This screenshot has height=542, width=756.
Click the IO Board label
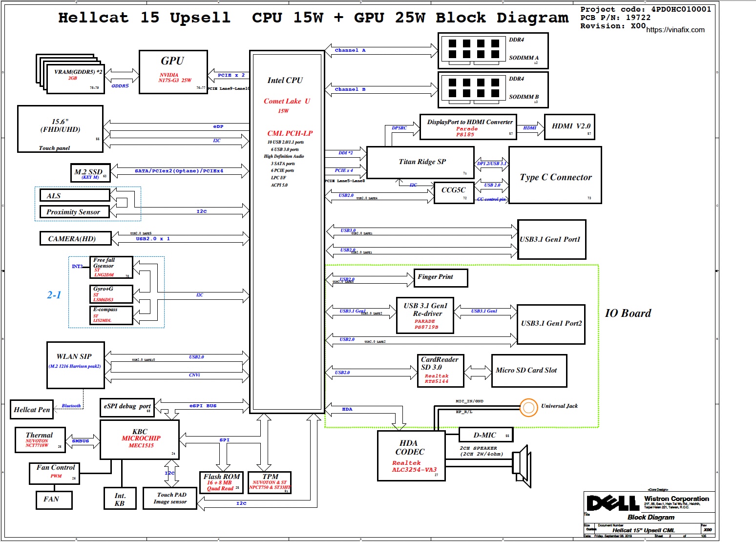coord(628,313)
